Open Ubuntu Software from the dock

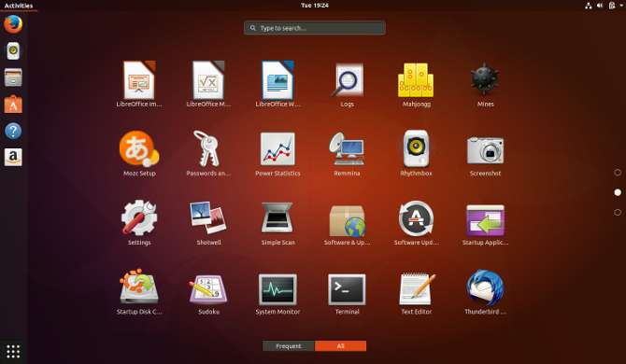(x=13, y=104)
